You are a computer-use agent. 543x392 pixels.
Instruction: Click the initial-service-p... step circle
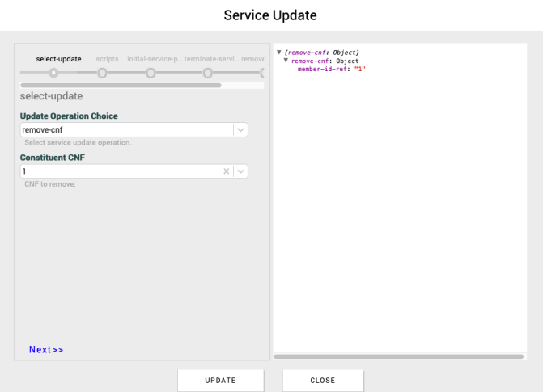pos(151,73)
